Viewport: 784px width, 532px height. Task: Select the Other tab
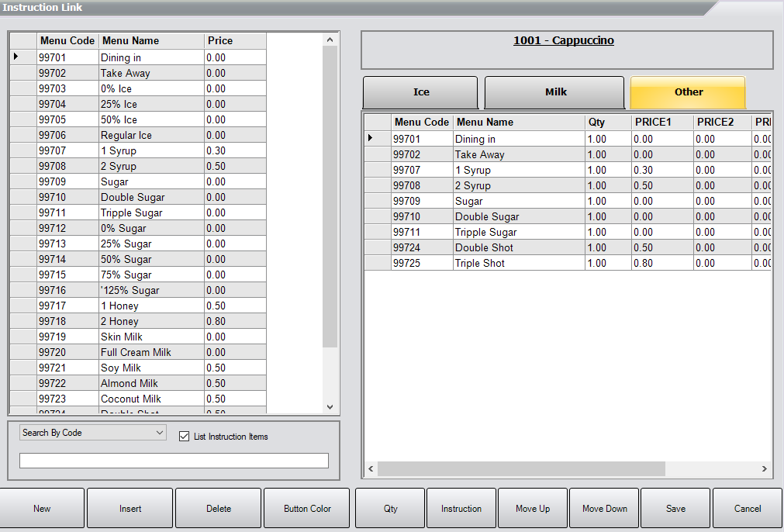688,92
